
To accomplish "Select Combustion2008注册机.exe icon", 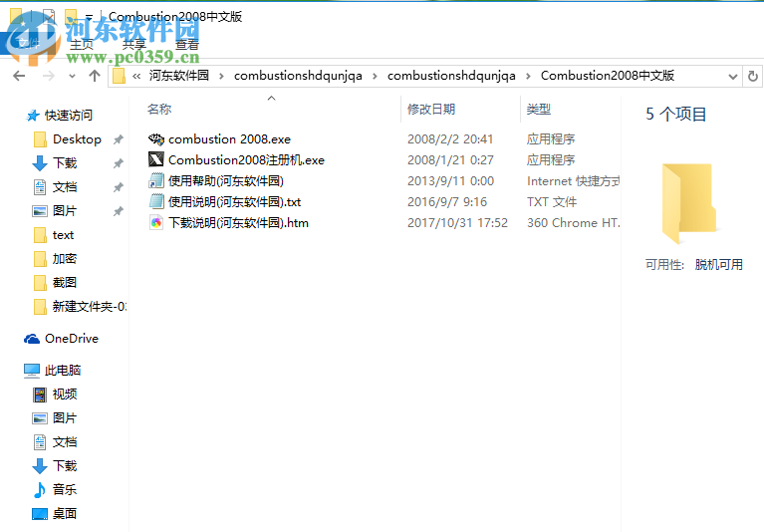I will coord(156,159).
